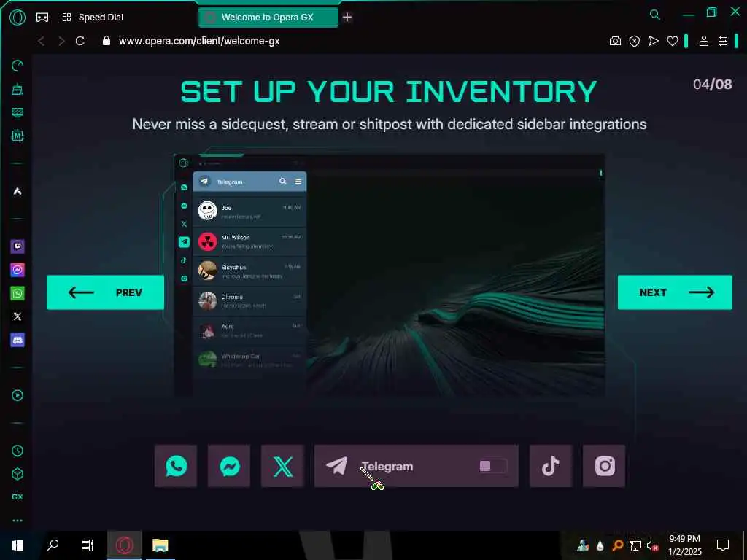Toggle the Telegram integration switch
Screen dimensions: 747x560
(x=492, y=466)
